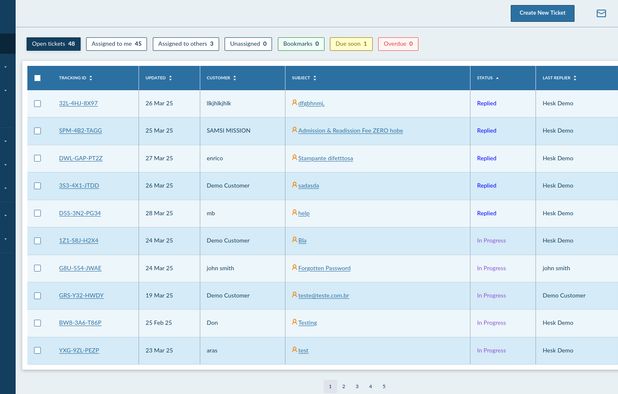Click the Create New Ticket button
Screen dimensions: 618x394
[x=542, y=13]
